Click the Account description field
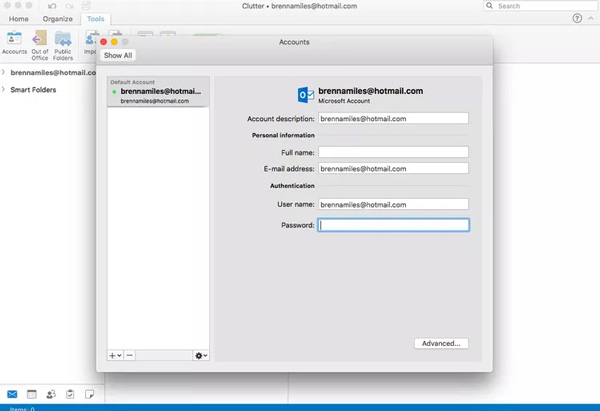 393,119
